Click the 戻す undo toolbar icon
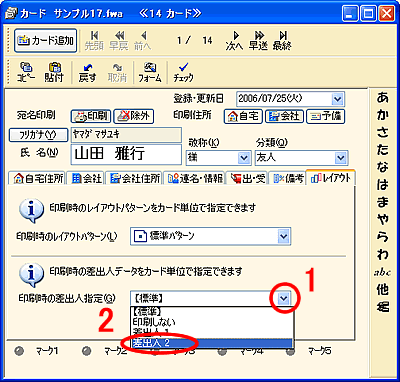Viewport: 400px width, 382px height. point(87,72)
